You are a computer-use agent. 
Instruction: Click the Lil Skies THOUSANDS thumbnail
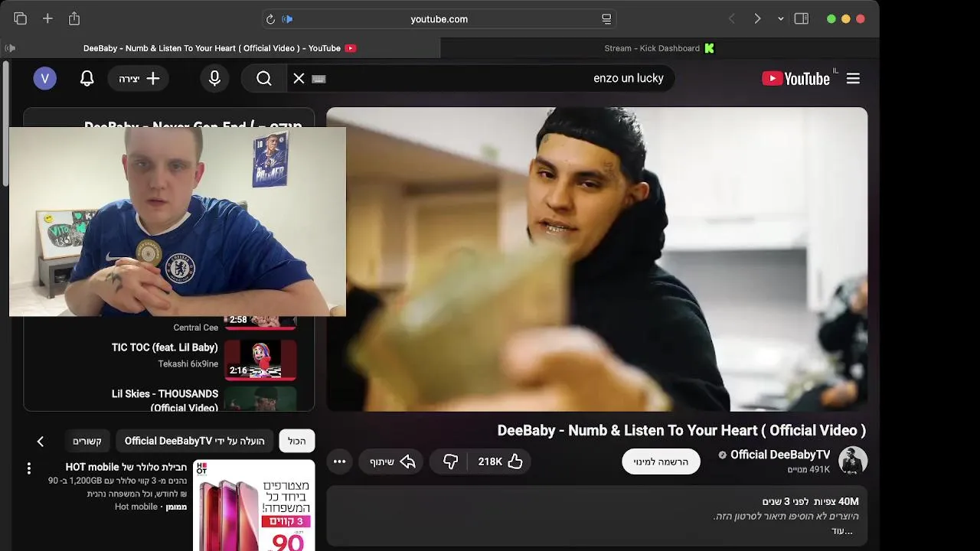click(x=260, y=398)
